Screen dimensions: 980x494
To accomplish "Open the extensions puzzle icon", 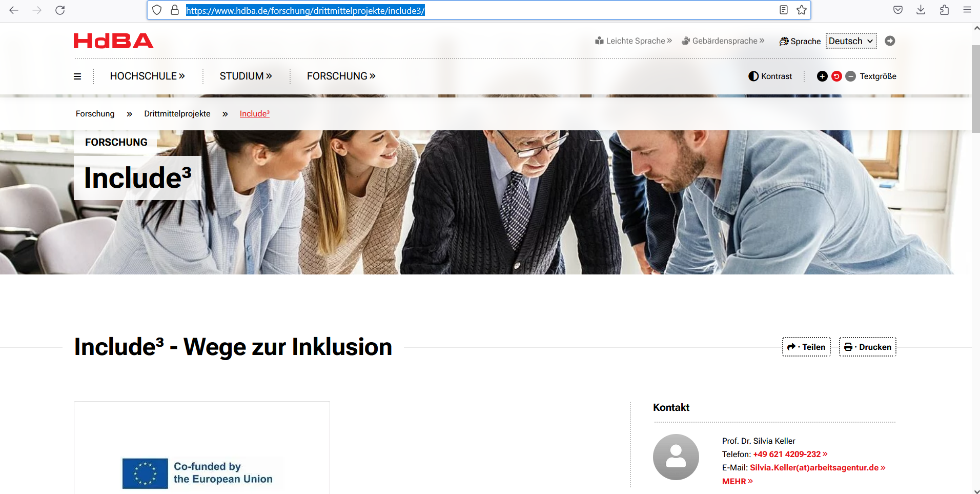I will click(944, 10).
